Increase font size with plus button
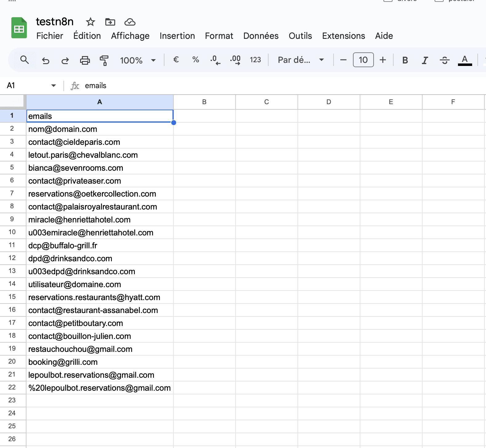This screenshot has height=448, width=486. coord(383,60)
